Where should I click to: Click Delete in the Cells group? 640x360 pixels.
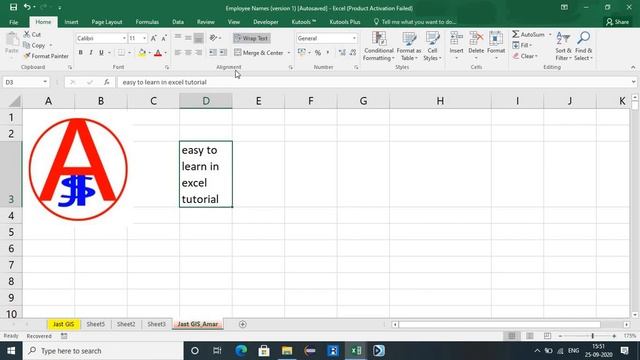tap(476, 45)
